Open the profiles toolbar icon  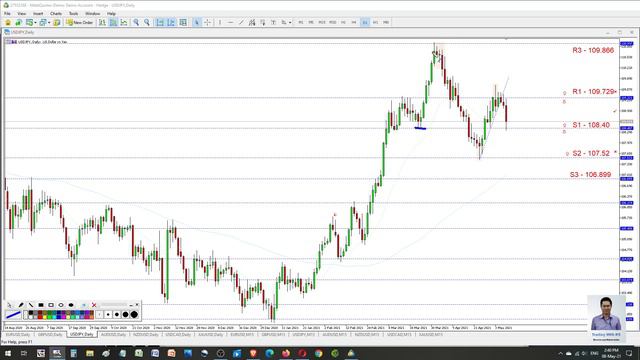coord(42,22)
